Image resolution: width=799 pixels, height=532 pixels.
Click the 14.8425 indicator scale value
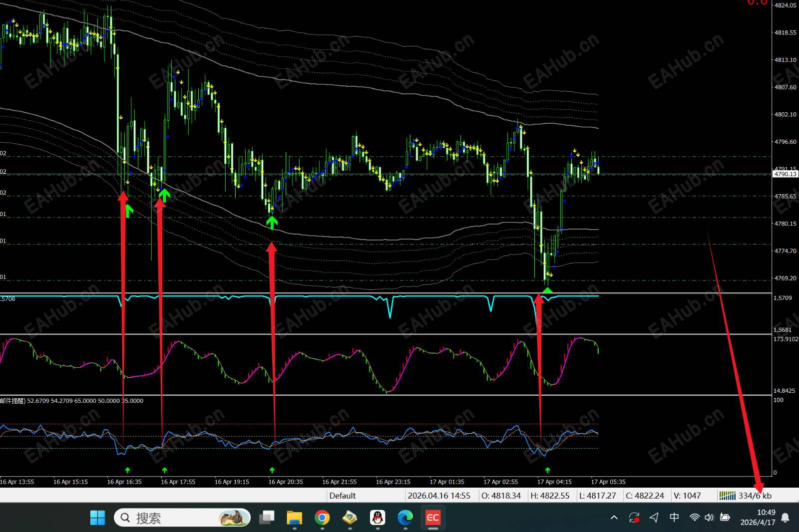pyautogui.click(x=786, y=391)
